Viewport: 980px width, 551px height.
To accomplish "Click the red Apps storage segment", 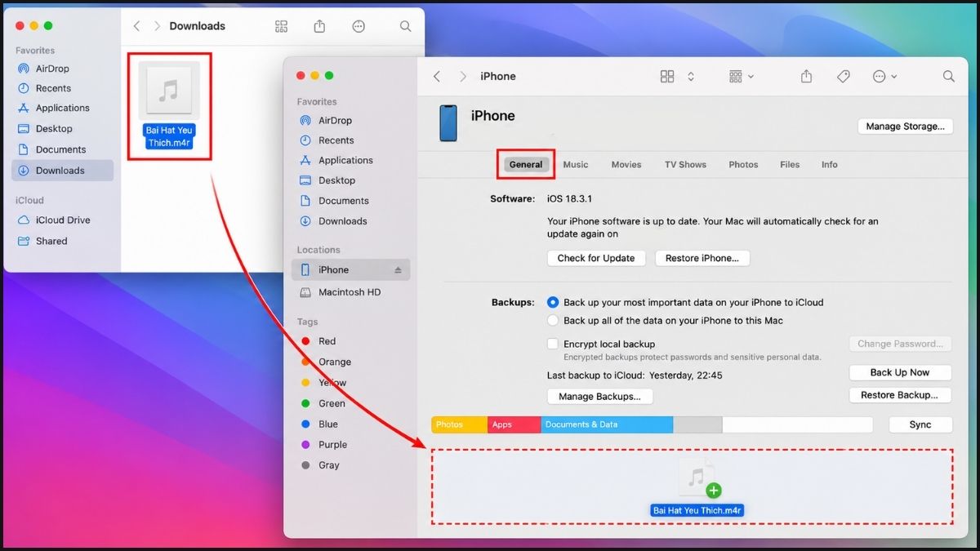I will [x=514, y=424].
